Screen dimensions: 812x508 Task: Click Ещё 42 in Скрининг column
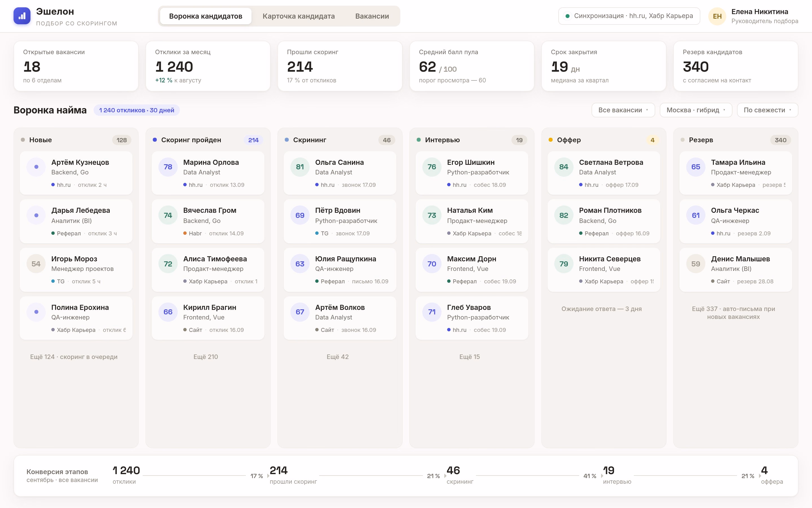337,357
